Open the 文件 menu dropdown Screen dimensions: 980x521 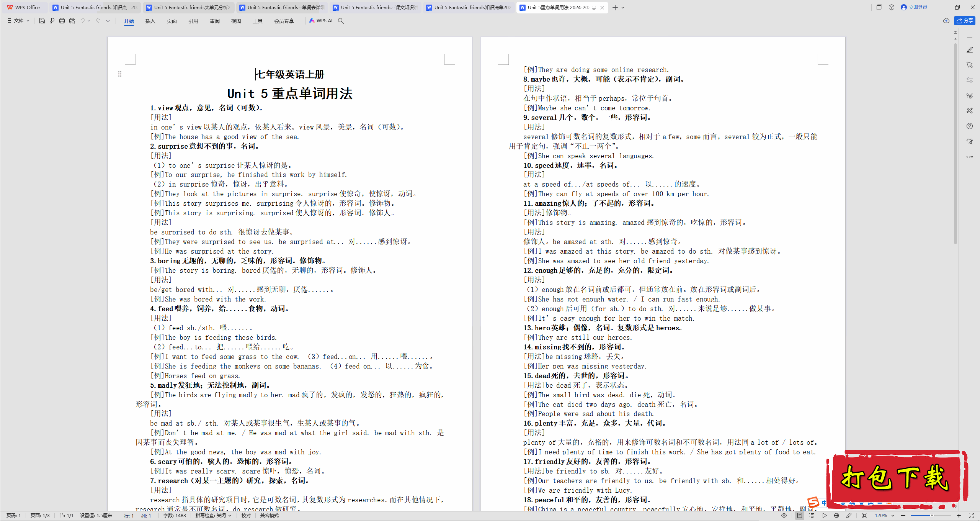coord(18,21)
